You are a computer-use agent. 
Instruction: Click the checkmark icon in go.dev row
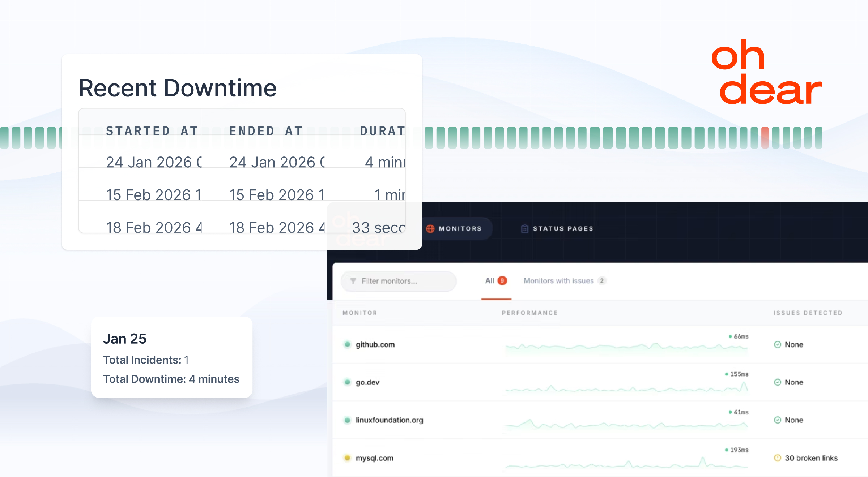[778, 382]
